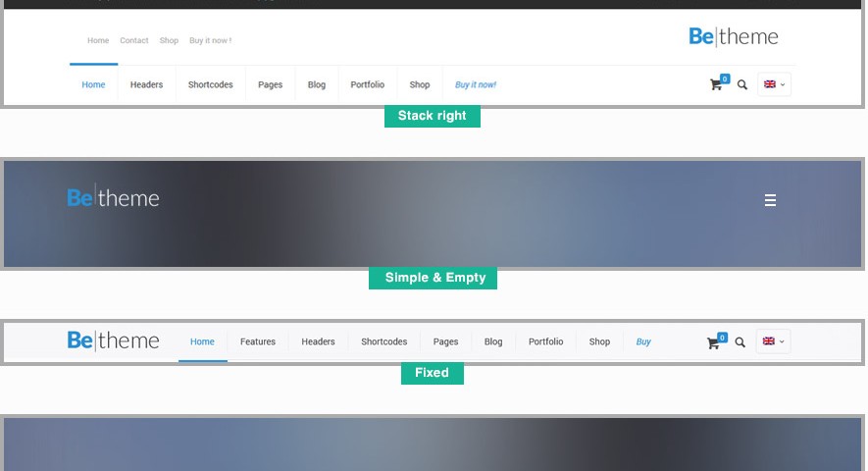868x471 pixels.
Task: Click the green 'Simple & Empty' label button
Action: pos(433,278)
